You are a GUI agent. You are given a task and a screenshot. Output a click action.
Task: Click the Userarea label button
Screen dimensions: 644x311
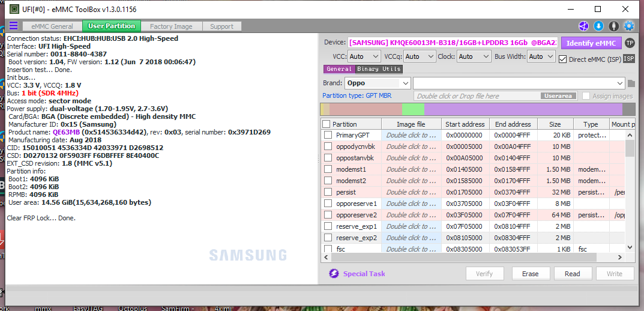[x=558, y=96]
